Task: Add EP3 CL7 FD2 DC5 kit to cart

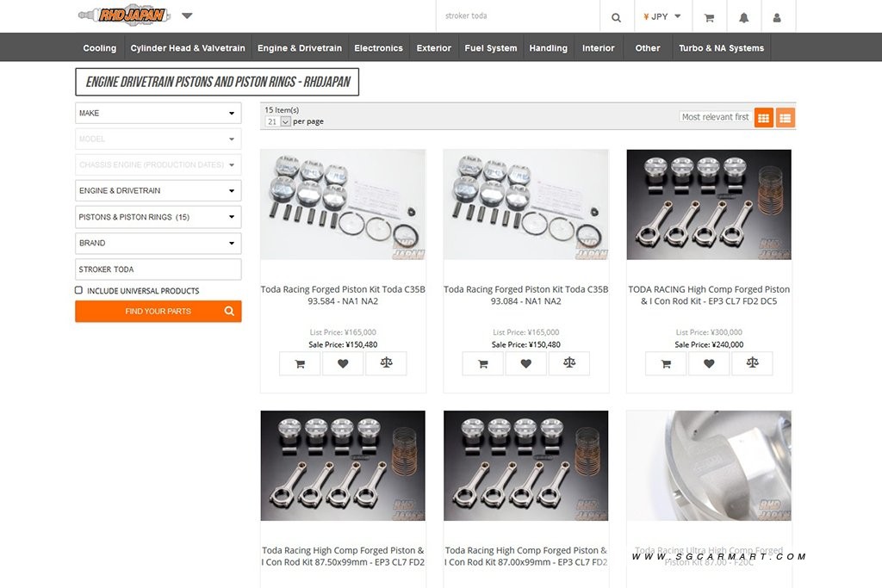Action: [666, 363]
